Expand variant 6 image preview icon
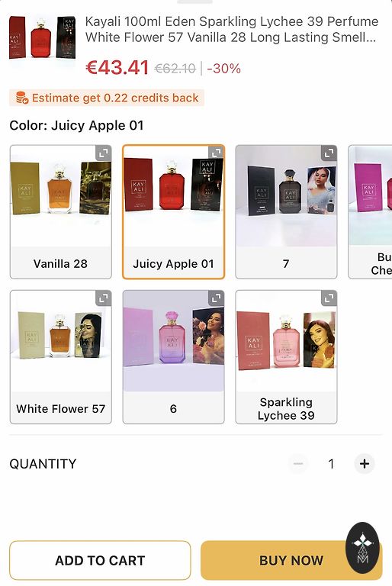Viewport: 392px width, 586px height. click(x=217, y=298)
